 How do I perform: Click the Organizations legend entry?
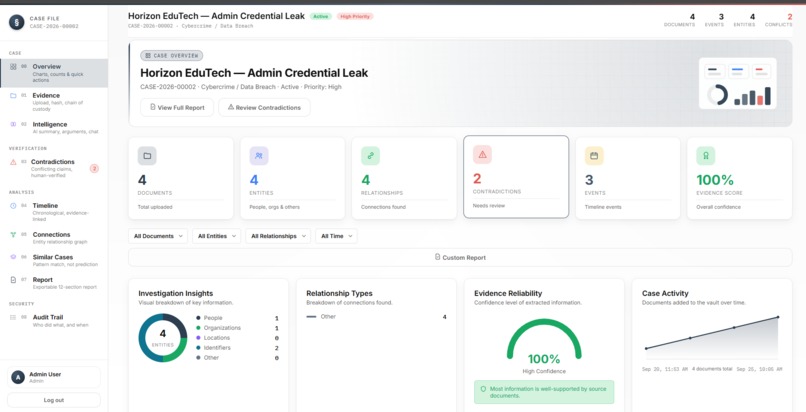point(237,328)
